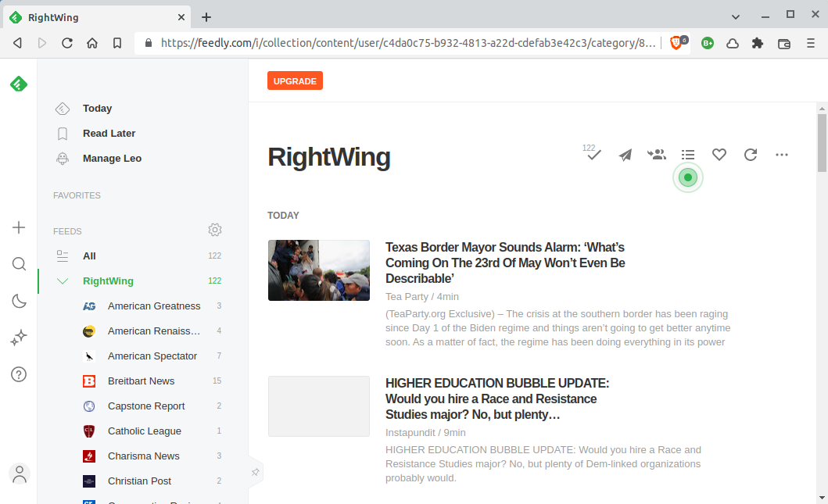
Task: Click the address bar URL field
Action: (x=408, y=43)
